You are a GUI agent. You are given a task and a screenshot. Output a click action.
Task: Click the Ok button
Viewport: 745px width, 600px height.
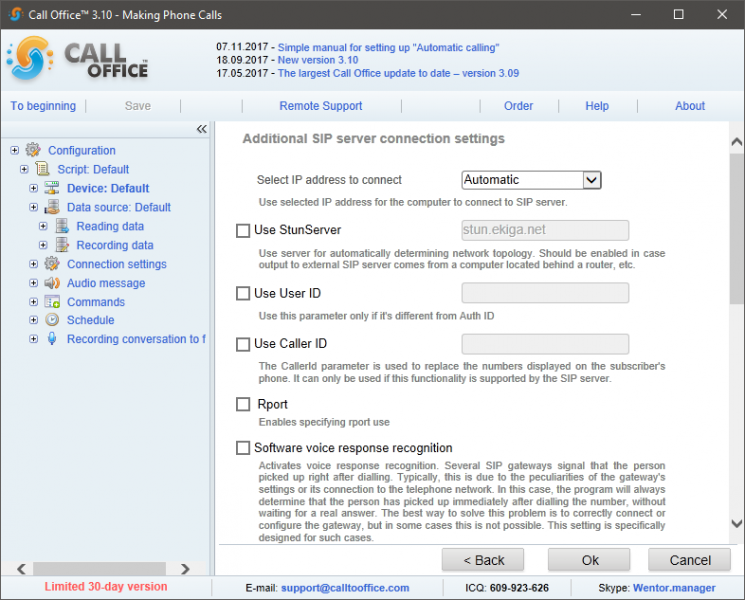589,560
